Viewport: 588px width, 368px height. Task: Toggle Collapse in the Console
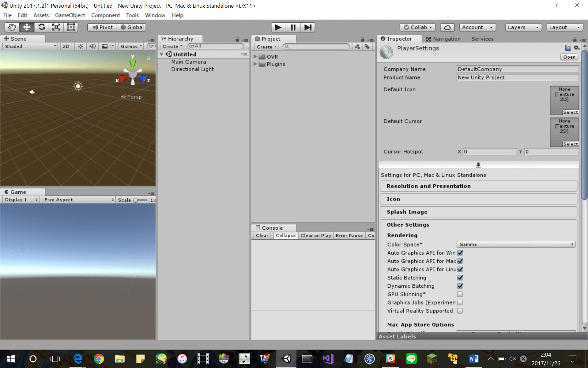(x=286, y=236)
